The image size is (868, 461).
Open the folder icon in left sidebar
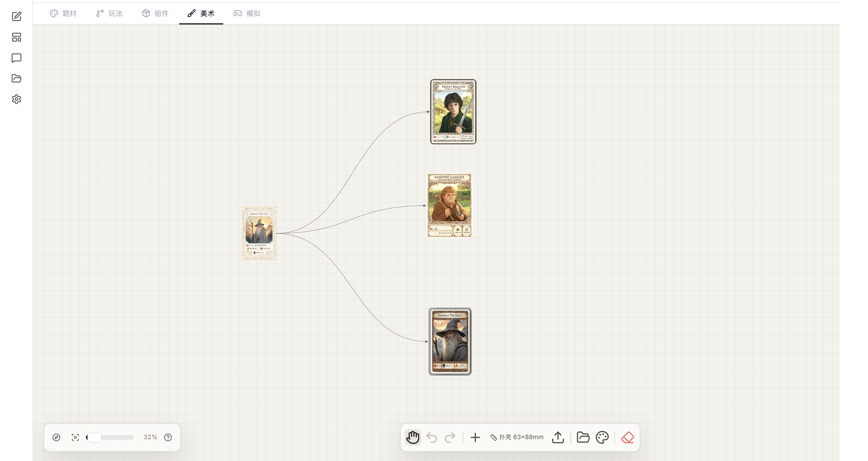click(17, 79)
